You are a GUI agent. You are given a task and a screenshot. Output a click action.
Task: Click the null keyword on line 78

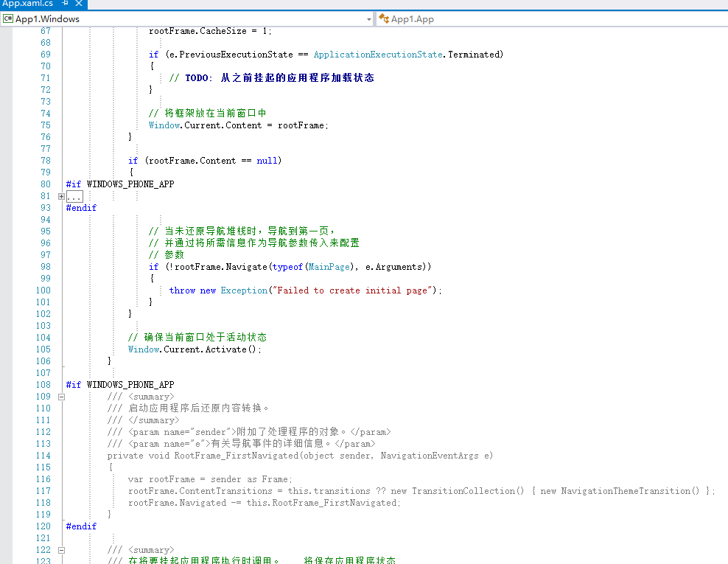[267, 161]
